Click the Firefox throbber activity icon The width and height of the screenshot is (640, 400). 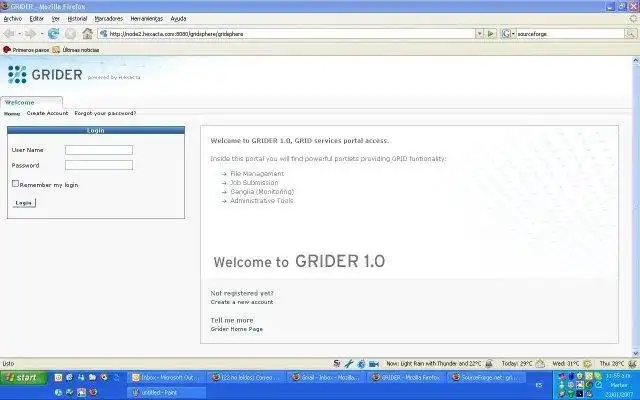tap(634, 18)
